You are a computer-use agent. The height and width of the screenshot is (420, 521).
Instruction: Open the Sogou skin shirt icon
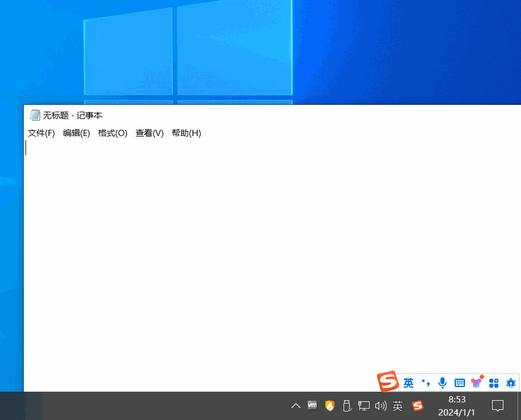[477, 382]
